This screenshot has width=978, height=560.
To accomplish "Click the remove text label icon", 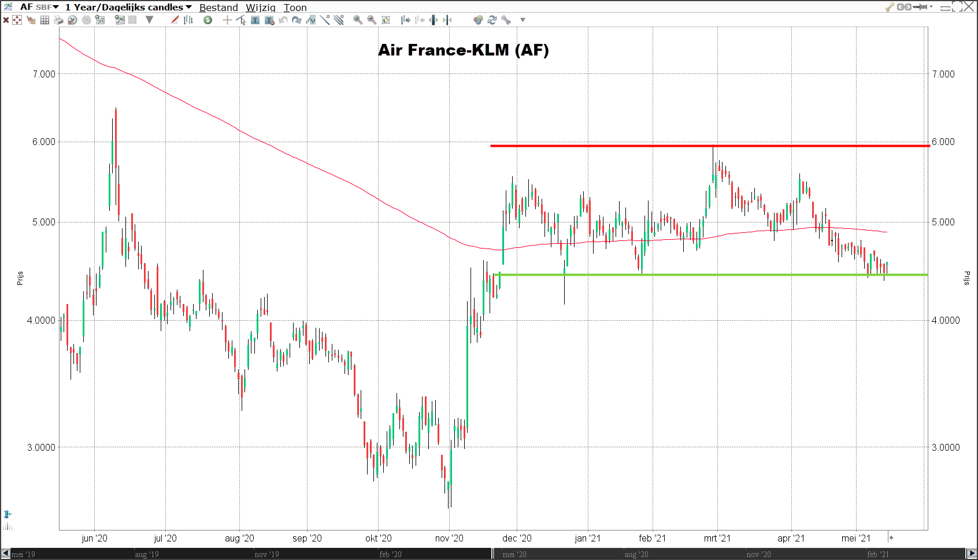I will click(x=269, y=20).
